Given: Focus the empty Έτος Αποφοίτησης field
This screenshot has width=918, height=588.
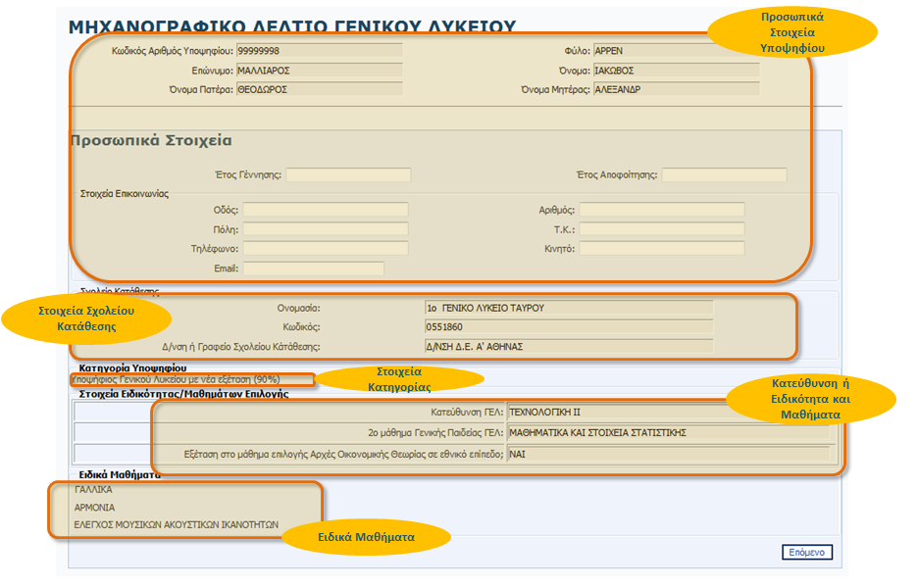Looking at the screenshot, I should 724,174.
